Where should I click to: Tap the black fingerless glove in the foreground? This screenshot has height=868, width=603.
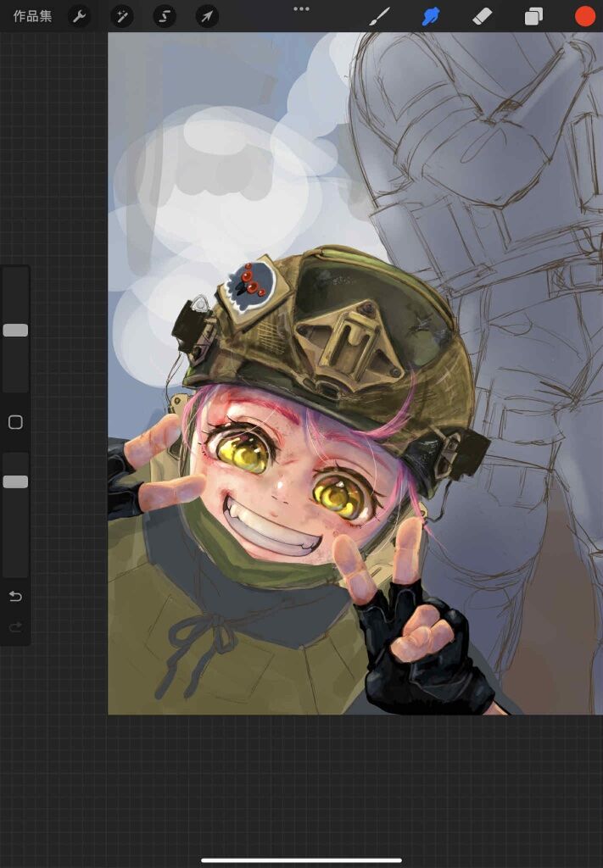(x=420, y=653)
